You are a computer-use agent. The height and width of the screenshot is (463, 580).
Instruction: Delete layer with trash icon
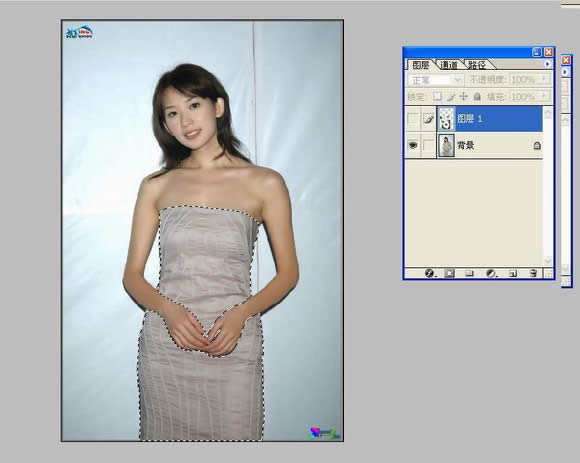coord(533,273)
